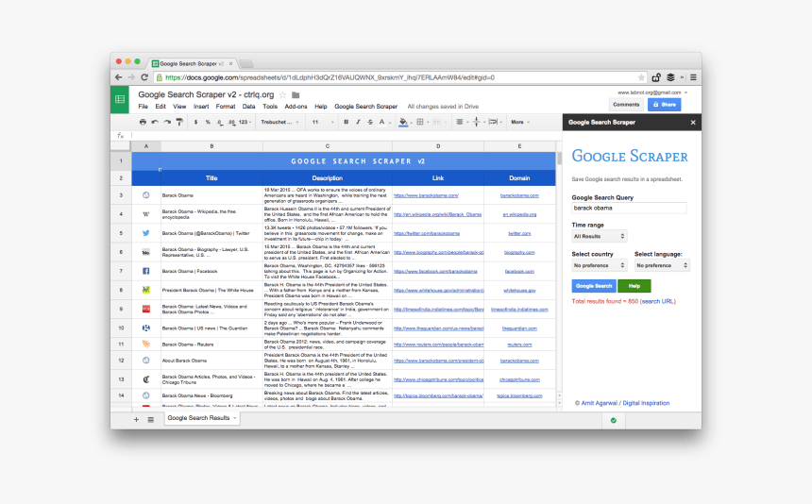
Task: Redo using the toolbar arrow
Action: pos(167,122)
